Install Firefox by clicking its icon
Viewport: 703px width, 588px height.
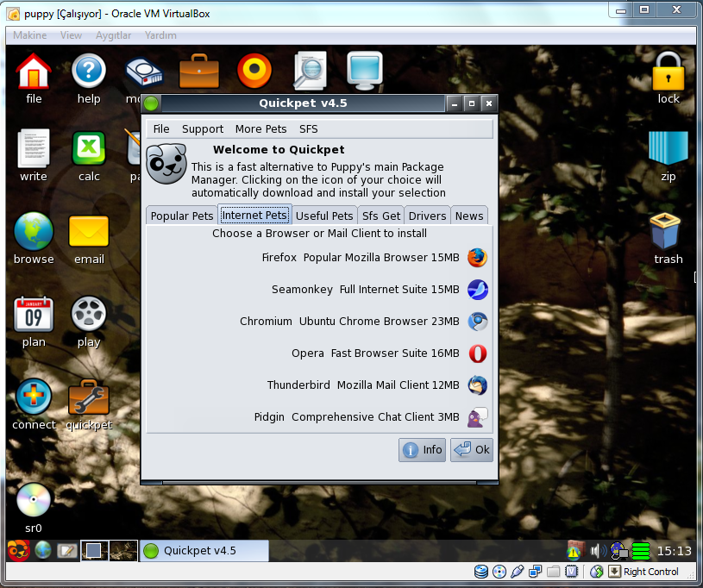(x=477, y=257)
